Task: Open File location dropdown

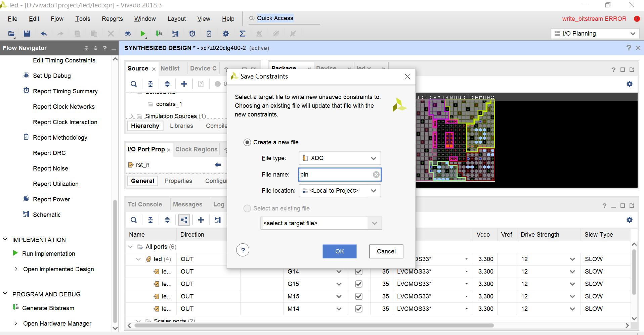Action: click(x=340, y=191)
